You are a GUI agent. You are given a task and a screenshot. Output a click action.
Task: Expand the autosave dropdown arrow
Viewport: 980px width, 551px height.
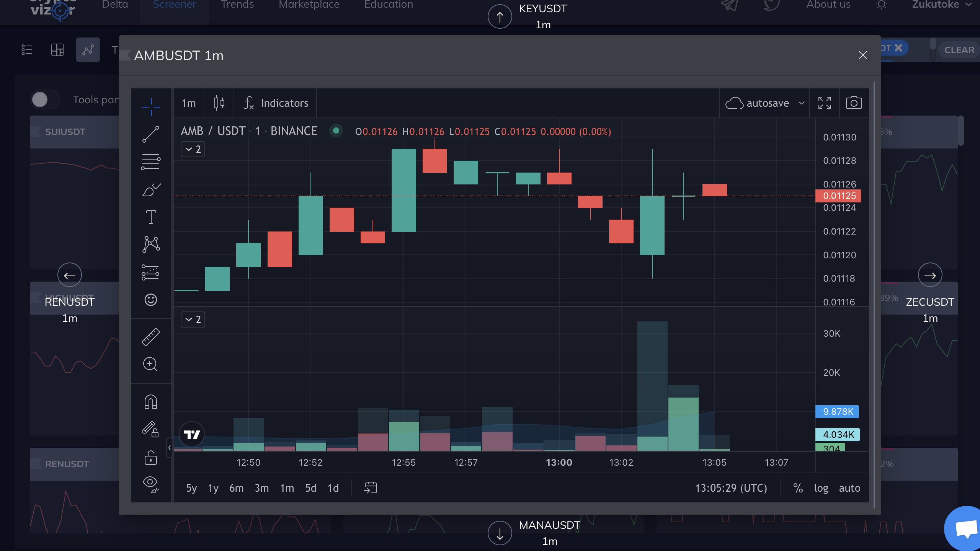(x=802, y=103)
